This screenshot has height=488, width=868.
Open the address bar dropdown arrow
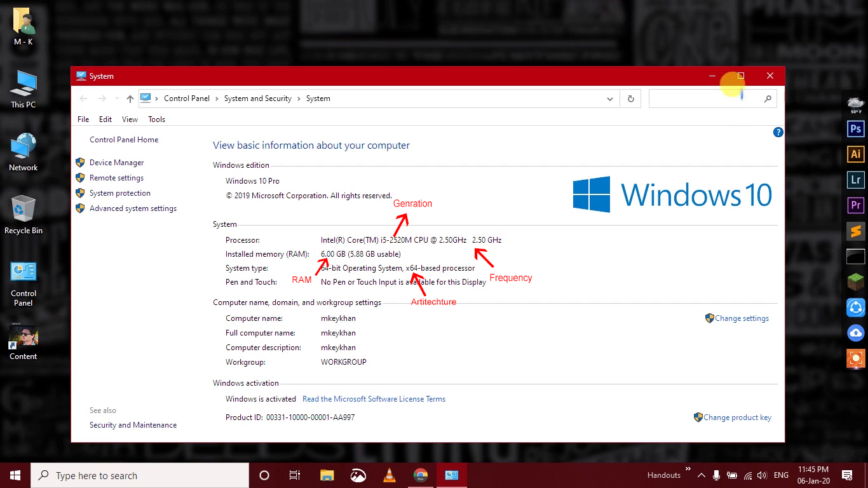[610, 98]
